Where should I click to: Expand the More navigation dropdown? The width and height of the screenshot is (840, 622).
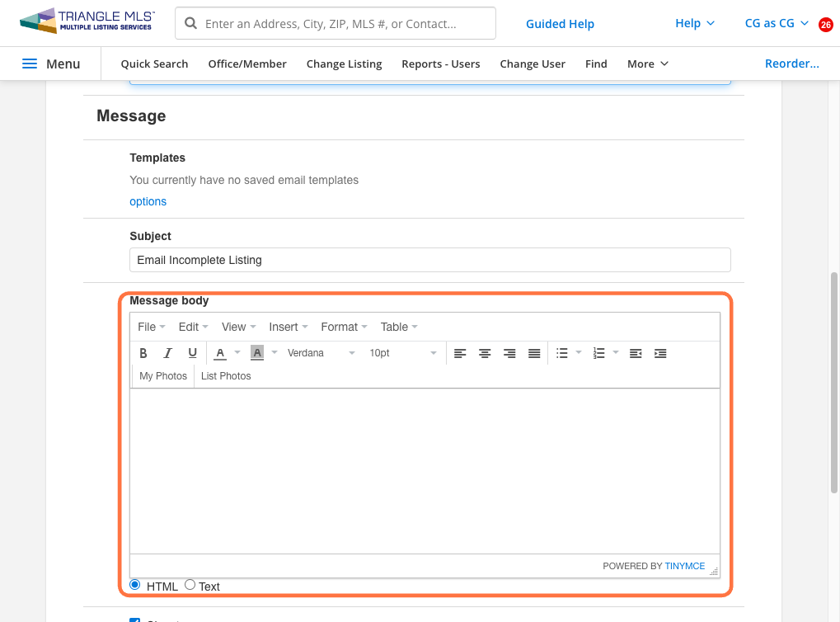pyautogui.click(x=648, y=64)
